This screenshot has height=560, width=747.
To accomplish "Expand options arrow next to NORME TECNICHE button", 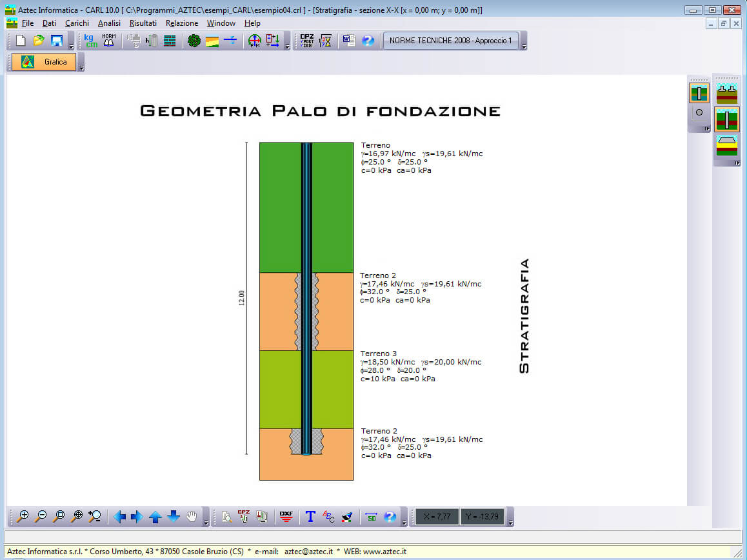I will (x=524, y=46).
